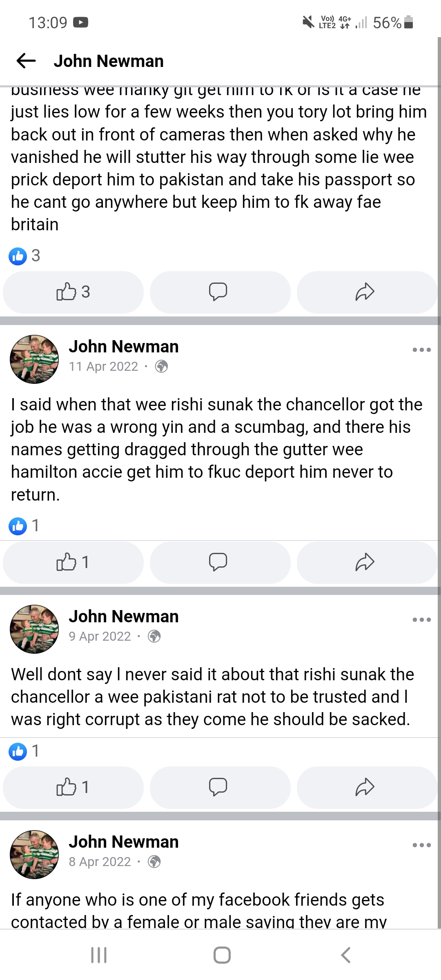
Task: Comment on the 11 Apr 2022 post
Action: [x=218, y=562]
